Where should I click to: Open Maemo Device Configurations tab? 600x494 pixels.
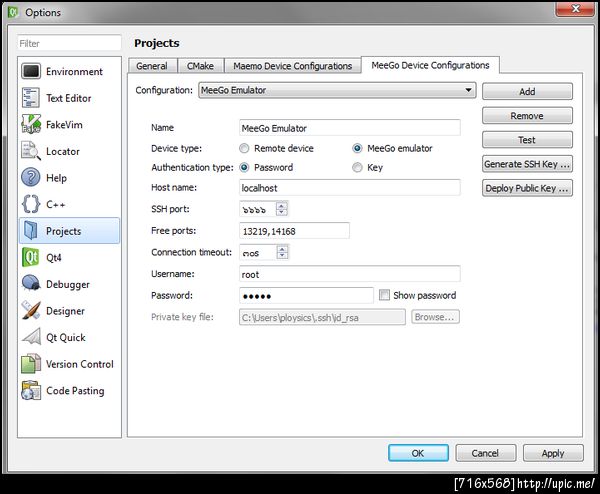(x=293, y=66)
